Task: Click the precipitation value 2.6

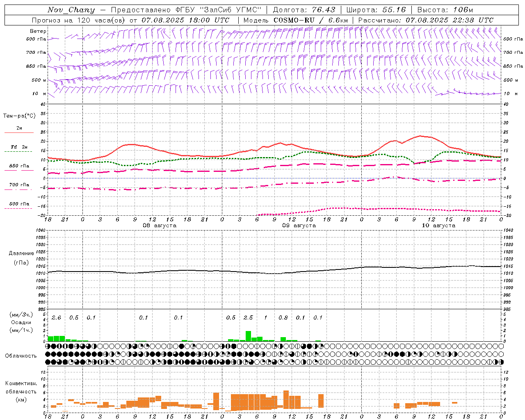Action: click(x=56, y=318)
